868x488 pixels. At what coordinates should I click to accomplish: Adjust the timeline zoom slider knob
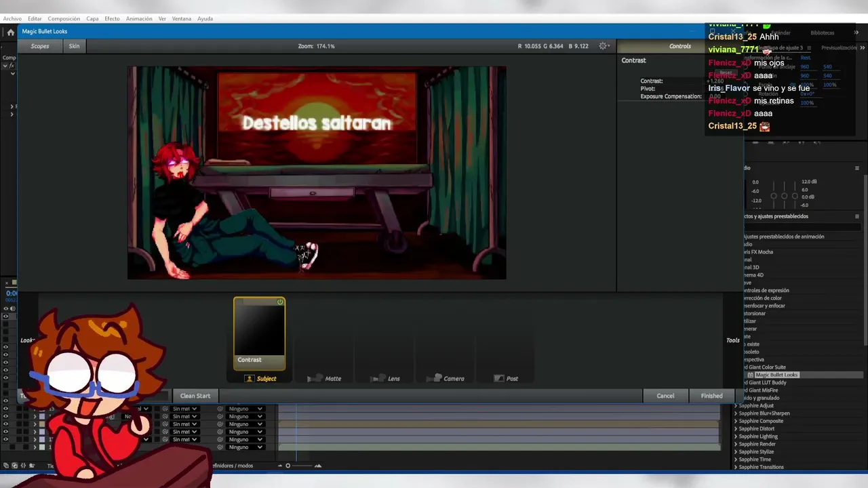[288, 466]
